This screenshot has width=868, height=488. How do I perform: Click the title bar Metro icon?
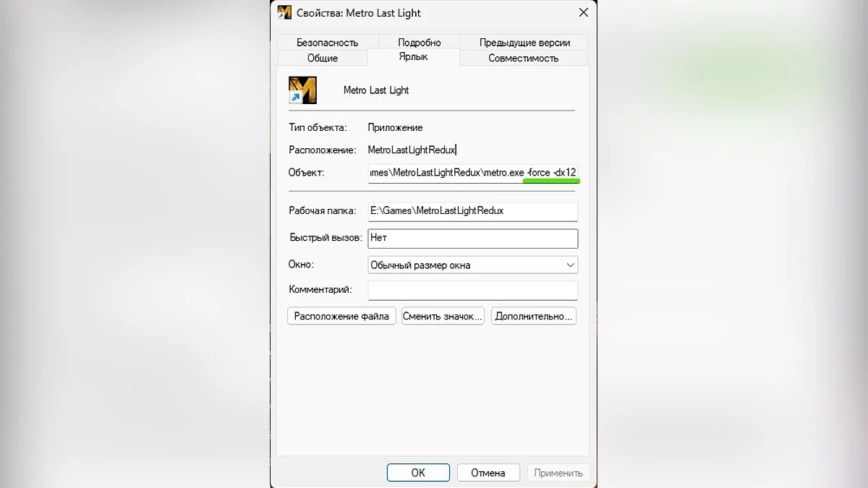tap(284, 12)
